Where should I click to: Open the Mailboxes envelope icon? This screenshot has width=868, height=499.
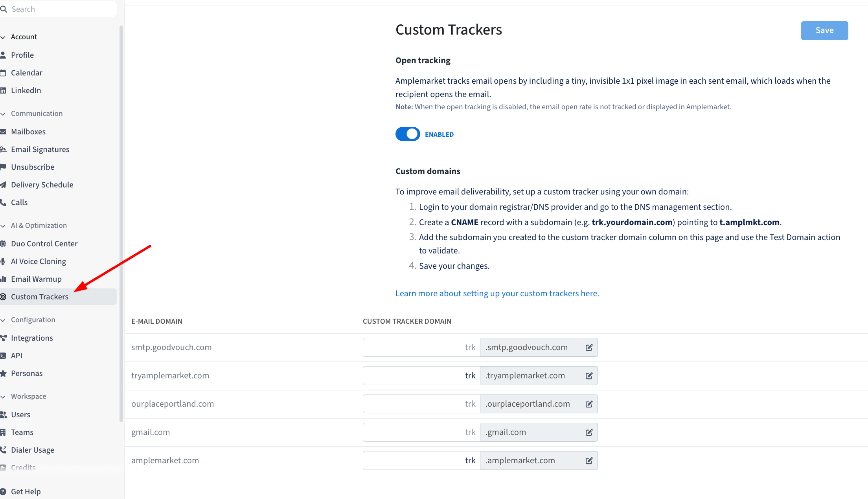coord(3,132)
